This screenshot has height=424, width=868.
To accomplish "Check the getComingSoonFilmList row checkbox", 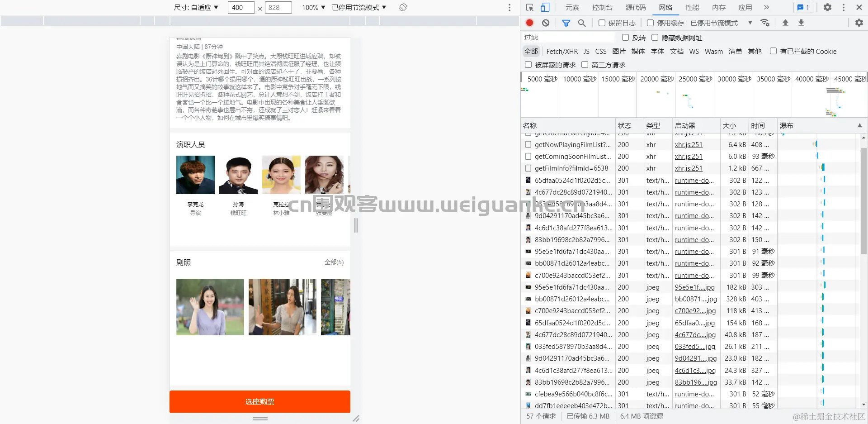I will pyautogui.click(x=528, y=157).
